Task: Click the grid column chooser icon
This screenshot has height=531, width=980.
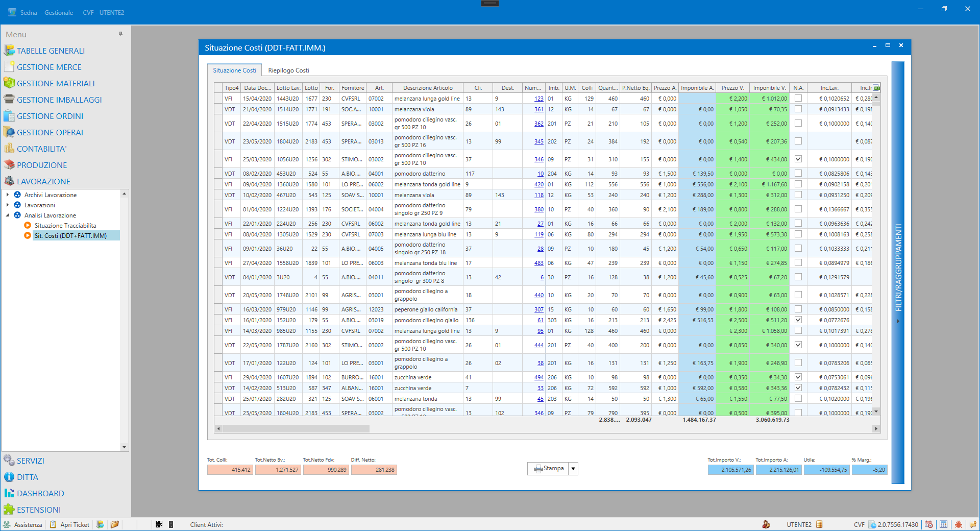Action: coord(876,88)
